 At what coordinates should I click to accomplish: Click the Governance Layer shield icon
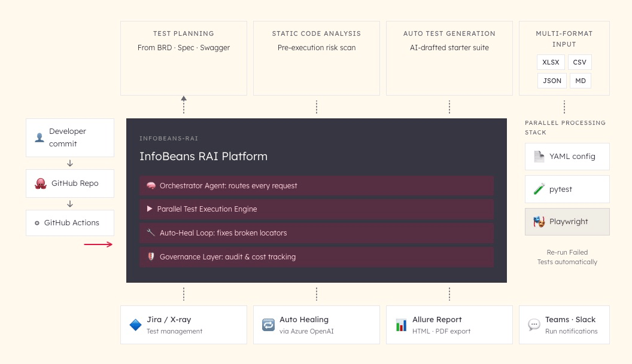(151, 257)
